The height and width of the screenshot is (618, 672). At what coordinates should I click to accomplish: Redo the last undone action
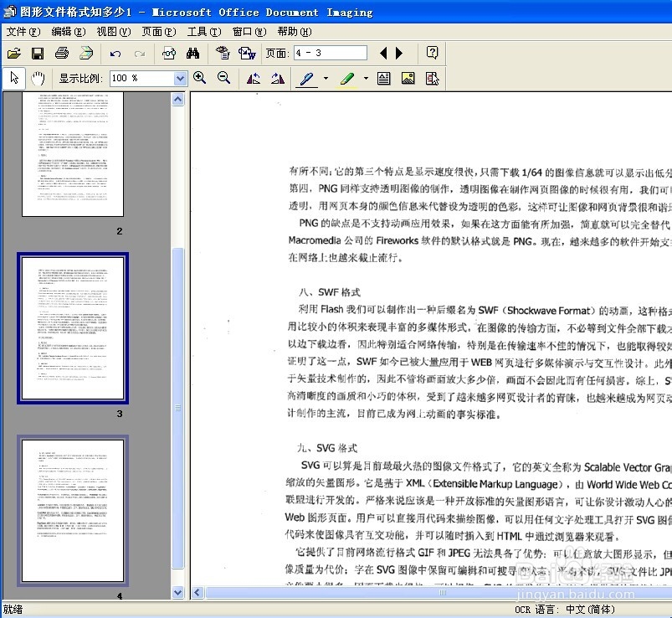click(x=139, y=54)
